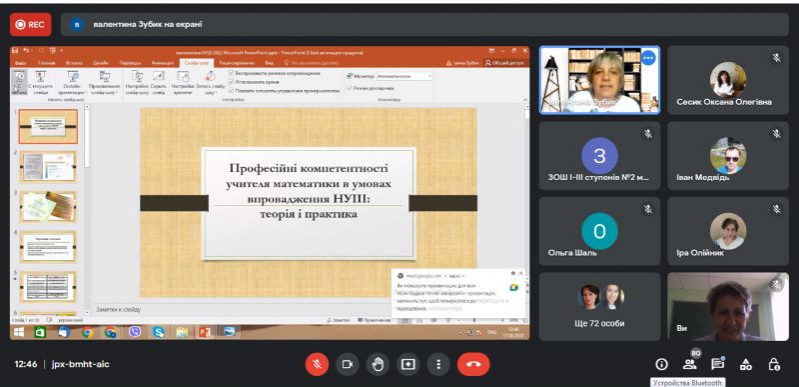The height and width of the screenshot is (387, 799).
Task: Switch to the Слайд-шоу ribbon tab
Action: (x=196, y=63)
